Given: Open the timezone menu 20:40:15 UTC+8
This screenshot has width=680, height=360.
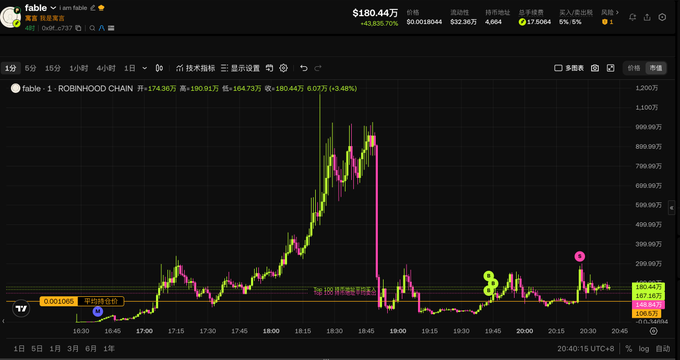Looking at the screenshot, I should point(586,349).
